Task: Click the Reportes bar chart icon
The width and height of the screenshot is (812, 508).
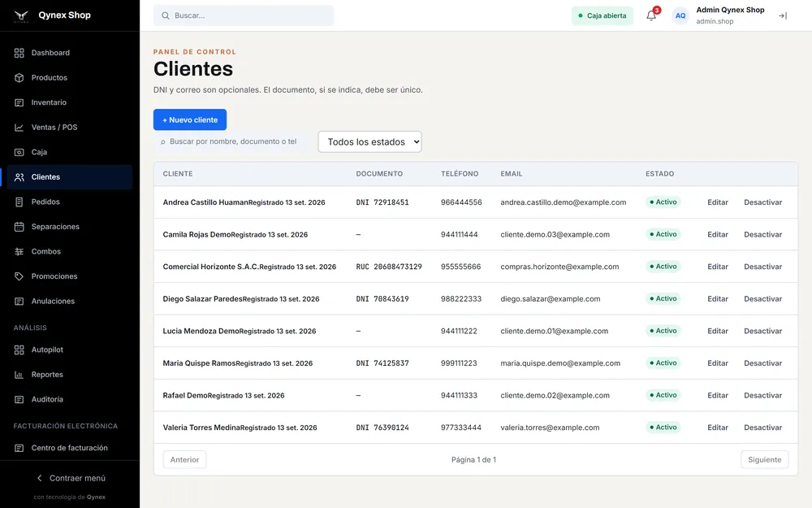Action: click(x=19, y=375)
